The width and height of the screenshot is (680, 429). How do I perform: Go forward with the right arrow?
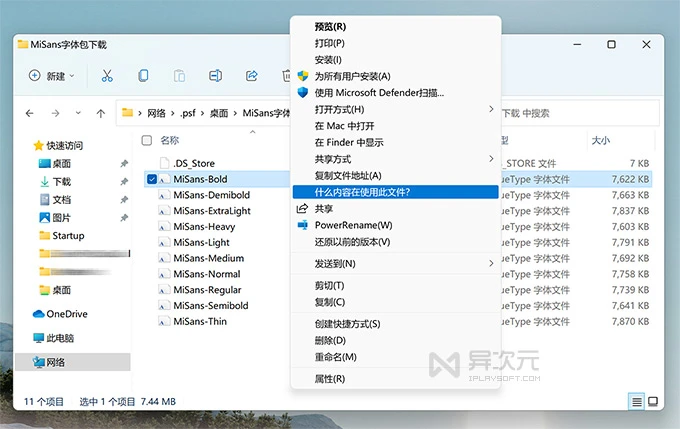pyautogui.click(x=55, y=113)
